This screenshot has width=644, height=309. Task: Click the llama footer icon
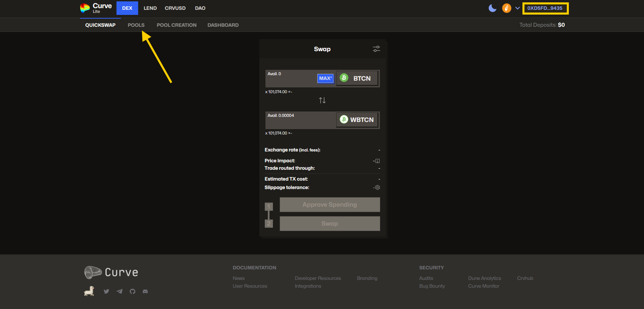point(89,291)
